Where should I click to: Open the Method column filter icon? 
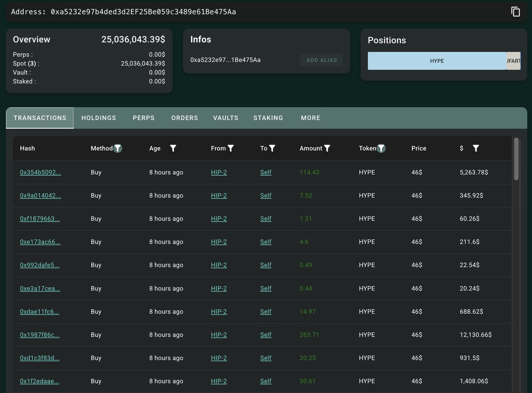click(117, 148)
